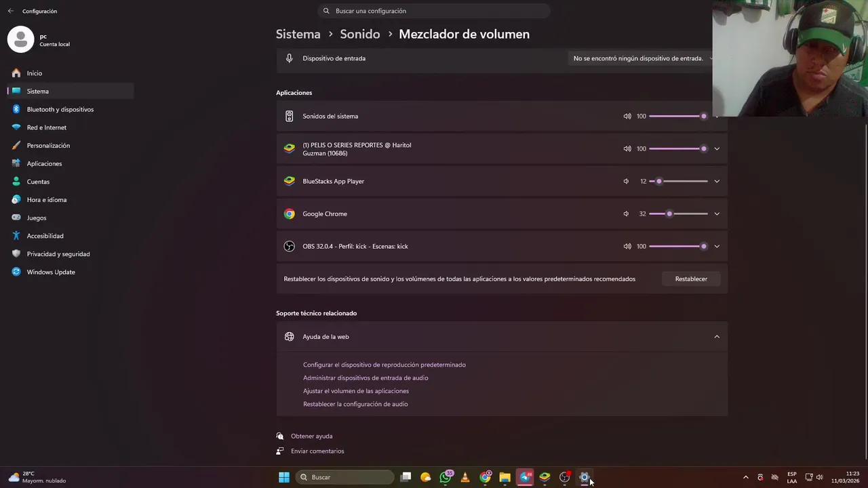
Task: Click the Settings gear on the taskbar
Action: coord(584,477)
